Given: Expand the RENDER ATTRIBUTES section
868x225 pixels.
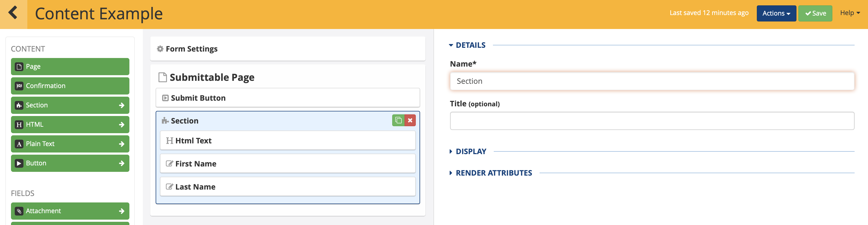Looking at the screenshot, I should tap(491, 173).
